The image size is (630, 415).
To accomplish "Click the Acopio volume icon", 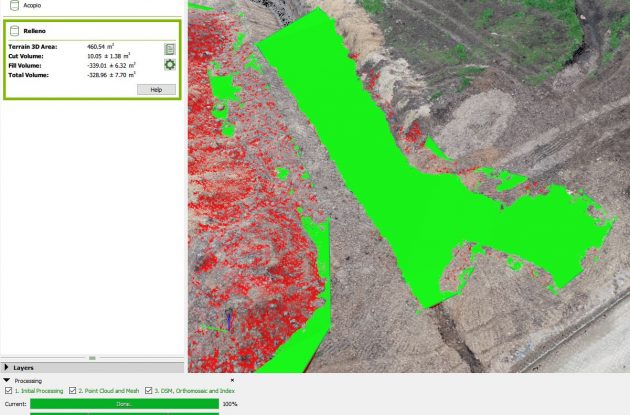I will tap(13, 5).
